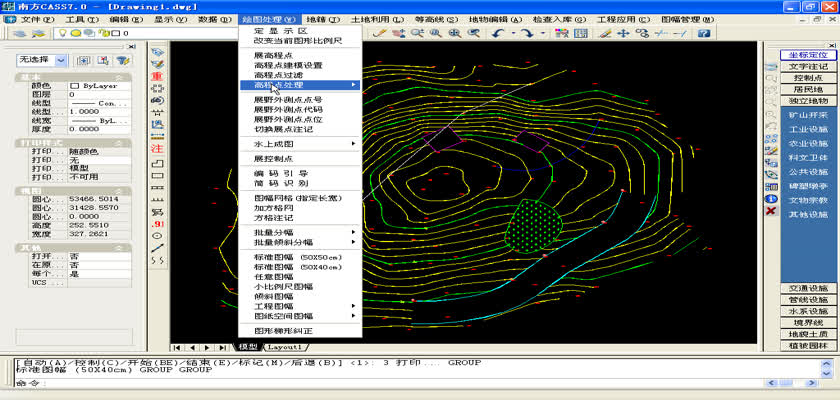Click the 线宽 property value field

pos(99,120)
